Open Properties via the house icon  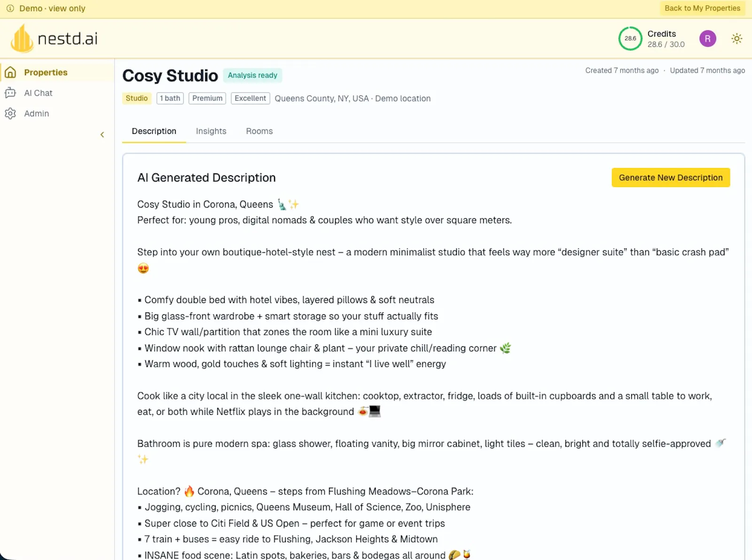(x=10, y=72)
